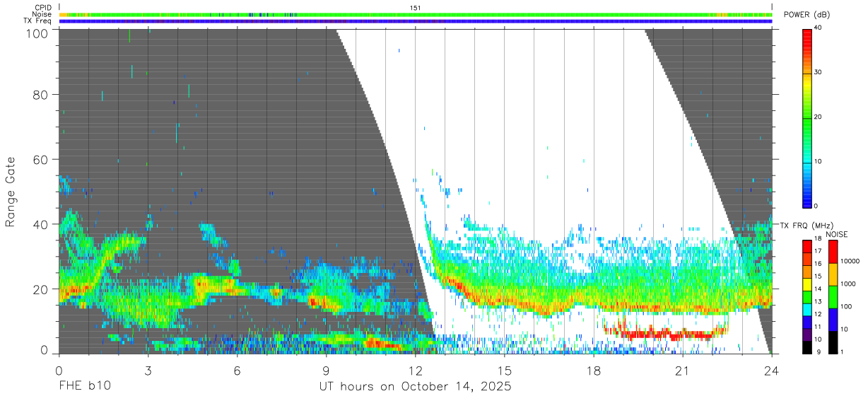
Task: Click the 60 label on Range Gate axis
Action: 40,160
